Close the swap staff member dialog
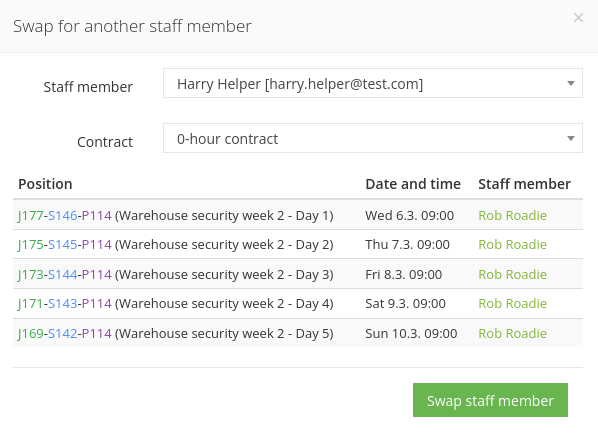The image size is (598, 445). [x=578, y=18]
